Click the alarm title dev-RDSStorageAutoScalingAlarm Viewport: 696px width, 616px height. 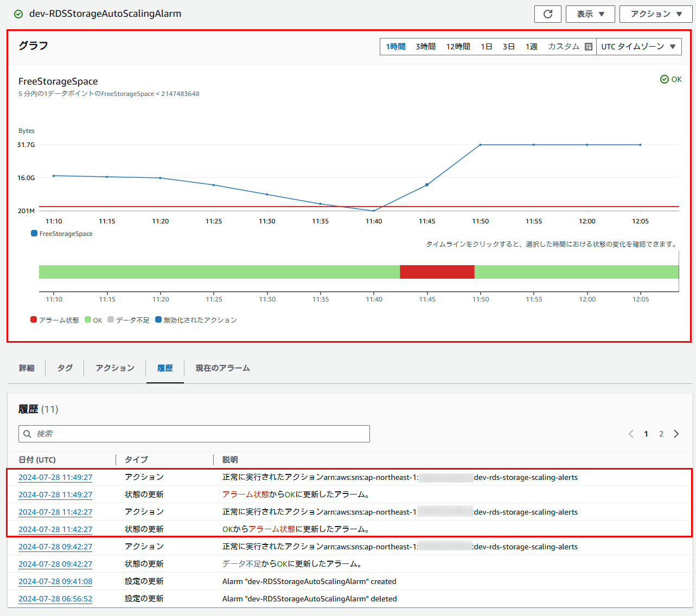tap(105, 14)
